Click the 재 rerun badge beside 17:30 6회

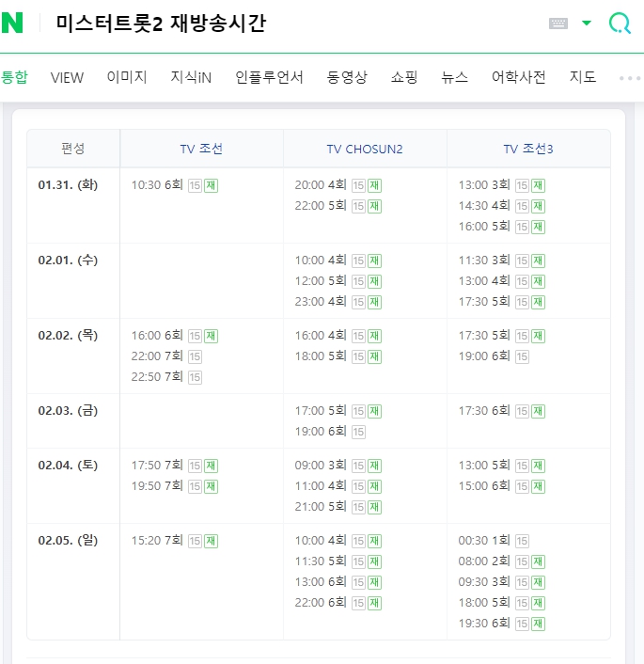(x=538, y=411)
